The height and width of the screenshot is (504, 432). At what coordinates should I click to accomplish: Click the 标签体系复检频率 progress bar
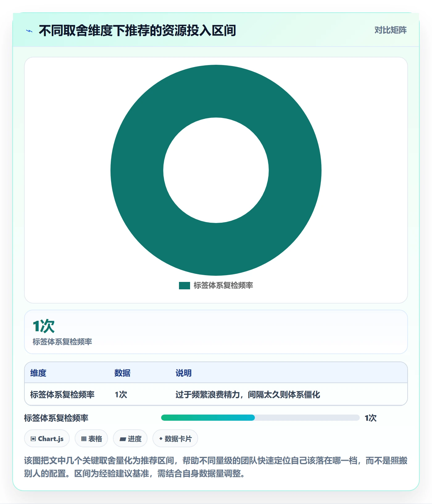[x=260, y=418]
